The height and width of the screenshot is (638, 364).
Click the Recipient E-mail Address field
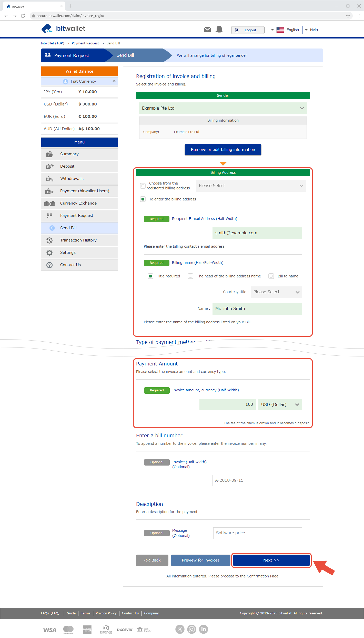point(257,233)
